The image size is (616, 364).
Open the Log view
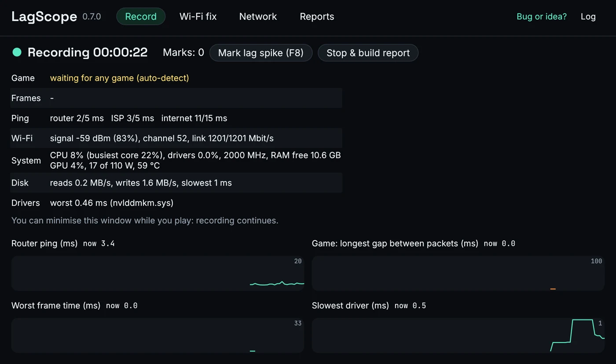pyautogui.click(x=588, y=16)
